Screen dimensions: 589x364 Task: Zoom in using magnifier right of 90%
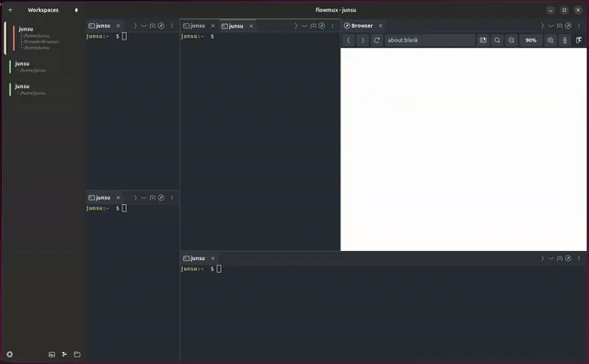(550, 40)
